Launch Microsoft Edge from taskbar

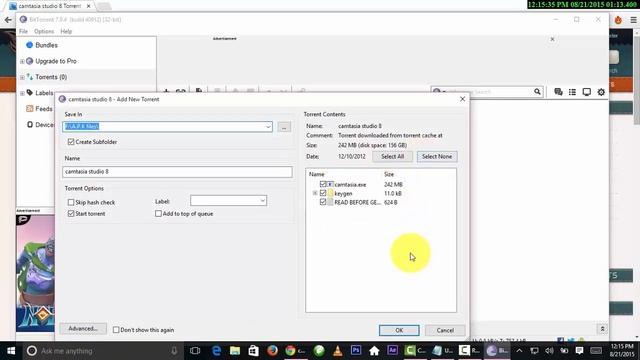coord(216,351)
